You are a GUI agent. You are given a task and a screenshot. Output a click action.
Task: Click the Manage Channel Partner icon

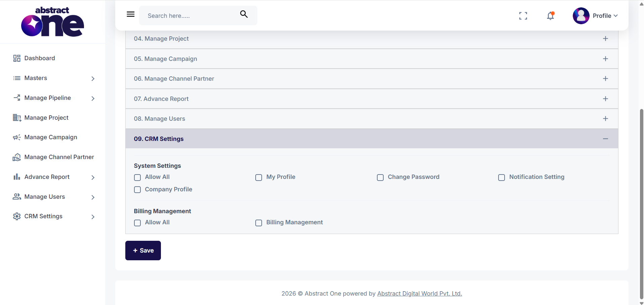17,157
